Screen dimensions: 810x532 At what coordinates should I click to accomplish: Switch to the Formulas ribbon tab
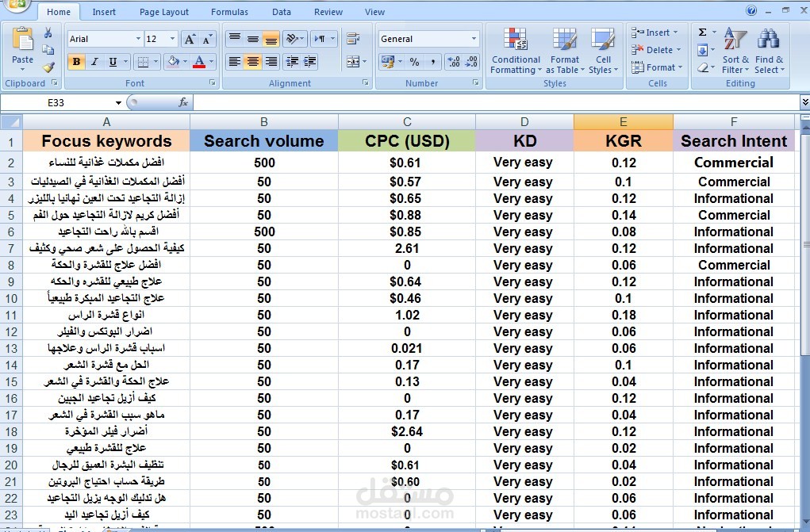point(229,11)
